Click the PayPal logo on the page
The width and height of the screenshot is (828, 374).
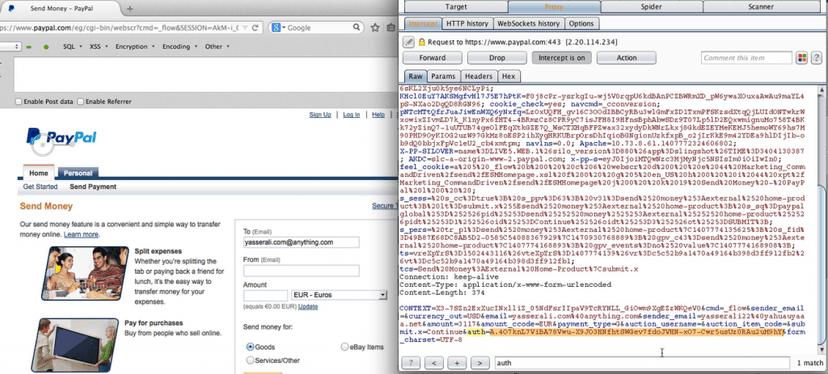point(61,137)
